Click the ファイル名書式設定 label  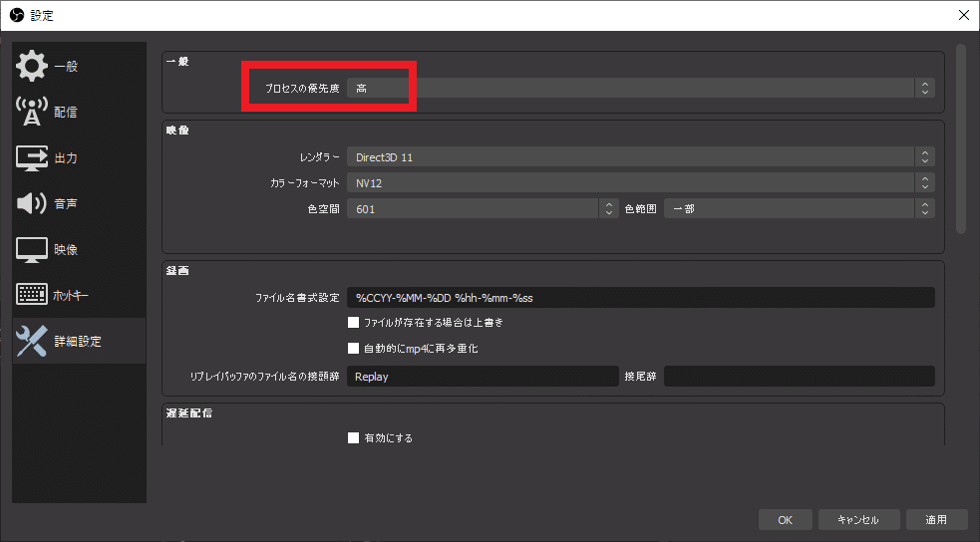click(297, 298)
